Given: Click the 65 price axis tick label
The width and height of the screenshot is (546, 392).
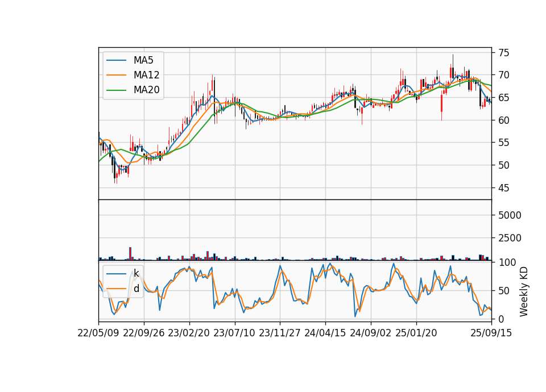Looking at the screenshot, I should 503,98.
